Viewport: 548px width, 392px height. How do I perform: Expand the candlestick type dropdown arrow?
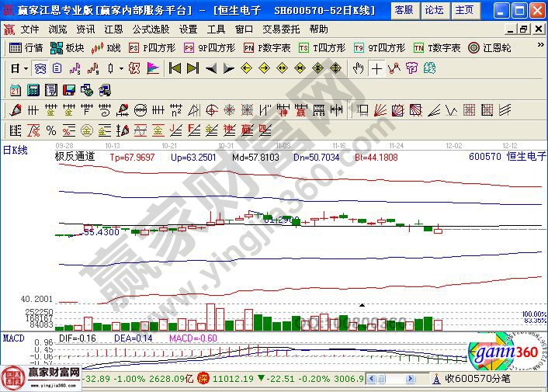(121, 68)
